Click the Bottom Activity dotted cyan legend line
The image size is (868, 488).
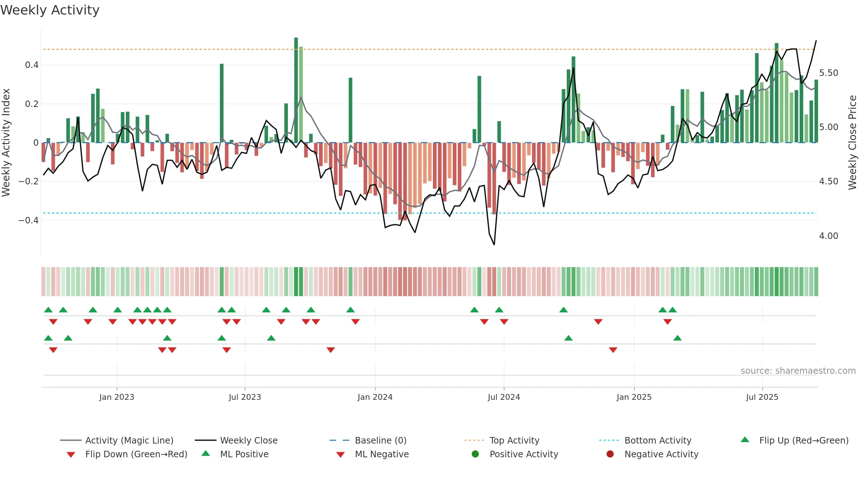click(609, 440)
